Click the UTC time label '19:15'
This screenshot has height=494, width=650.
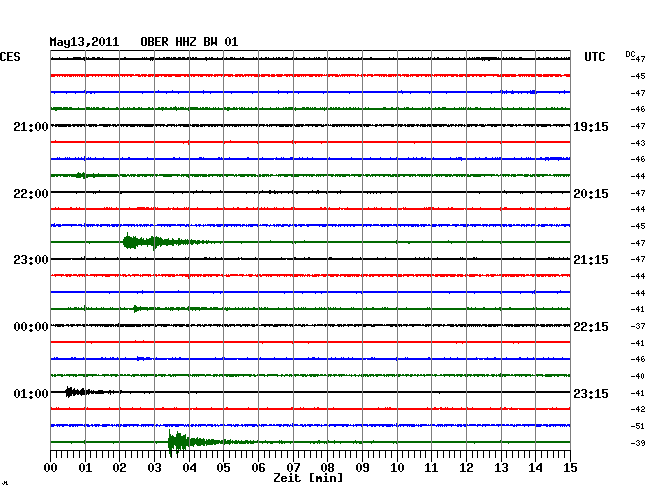coord(591,126)
